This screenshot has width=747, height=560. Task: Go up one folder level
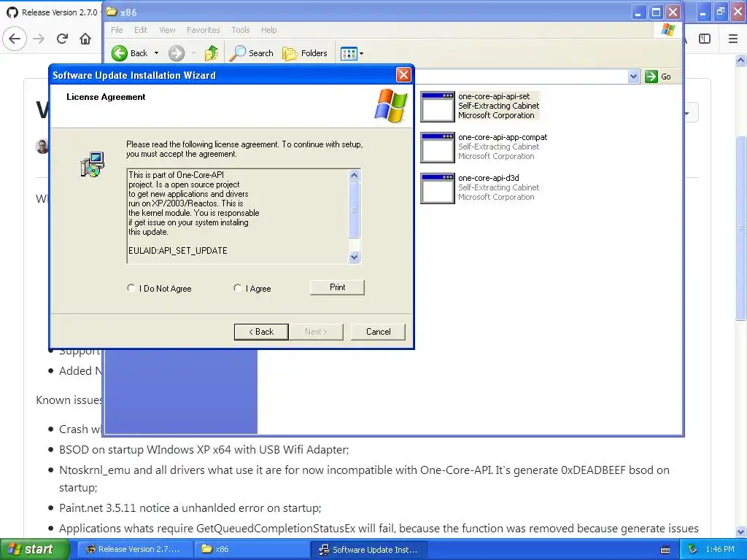[212, 53]
